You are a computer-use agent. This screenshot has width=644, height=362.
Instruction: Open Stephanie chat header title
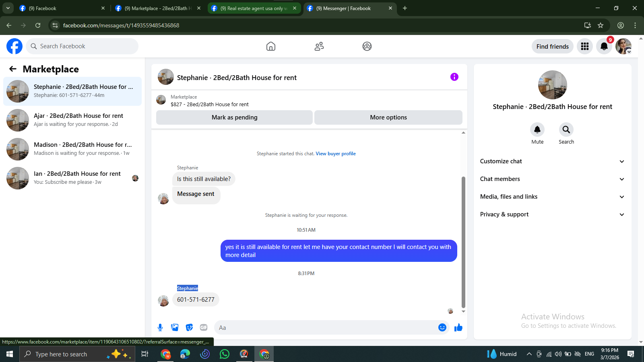(237, 78)
